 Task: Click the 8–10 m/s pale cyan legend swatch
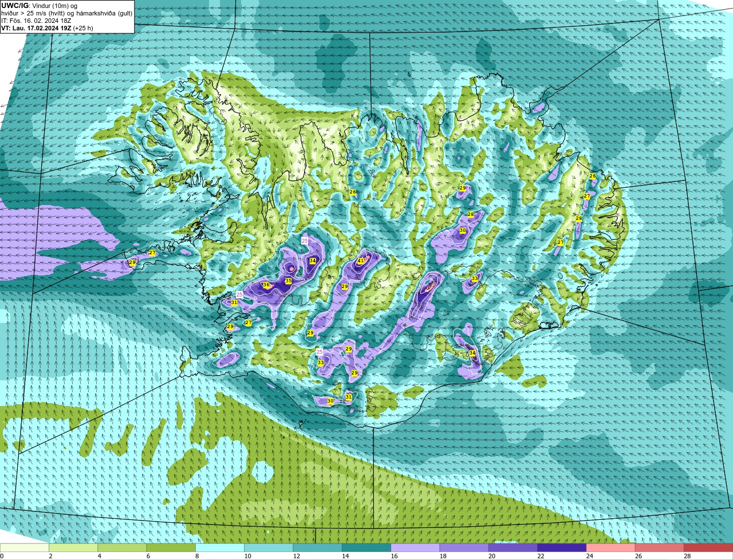(220, 548)
